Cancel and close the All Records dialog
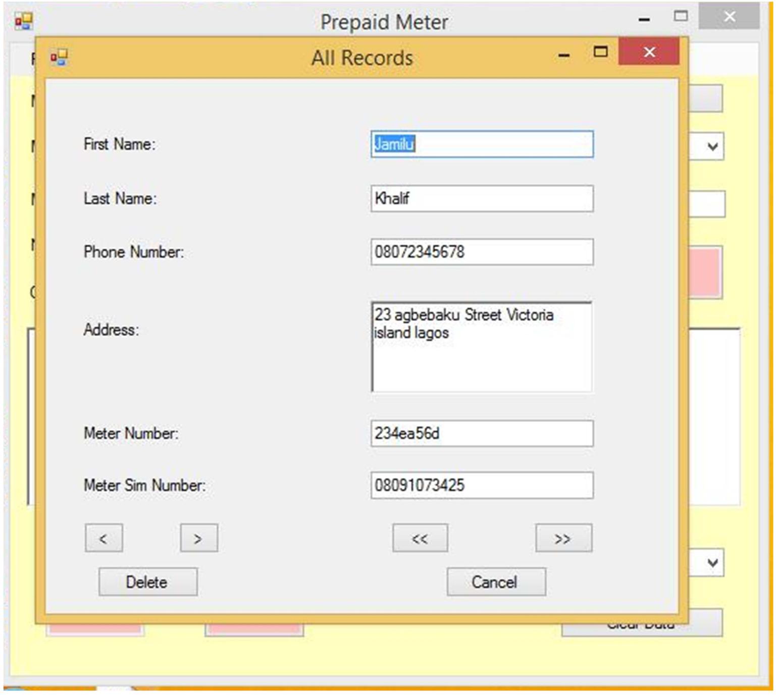This screenshot has width=776, height=700. tap(496, 582)
